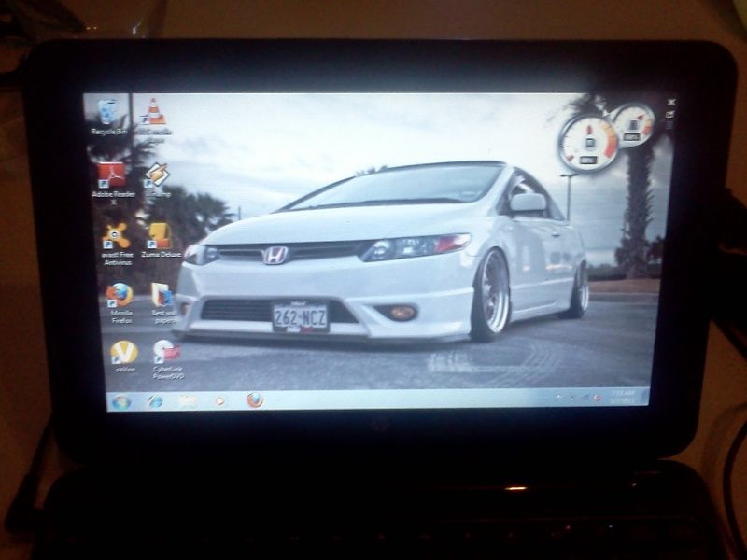The height and width of the screenshot is (560, 747).
Task: Open Windows Media Player taskbar icon
Action: coord(220,401)
